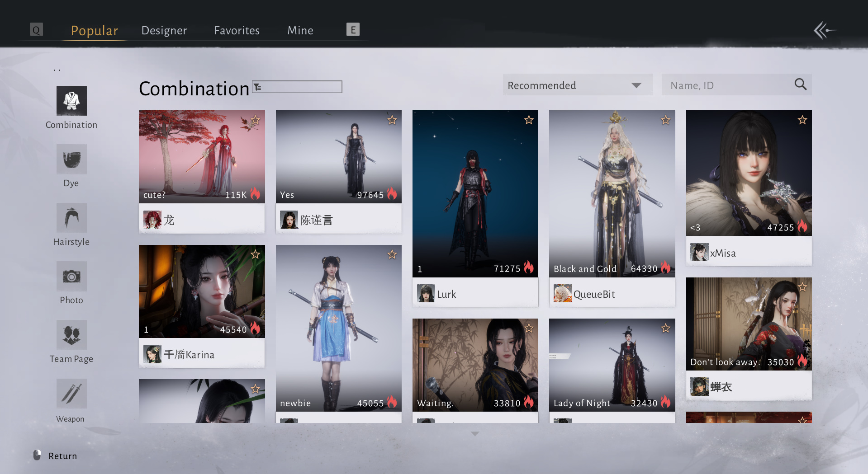868x474 pixels.
Task: Click the search magnifier icon
Action: tap(800, 84)
